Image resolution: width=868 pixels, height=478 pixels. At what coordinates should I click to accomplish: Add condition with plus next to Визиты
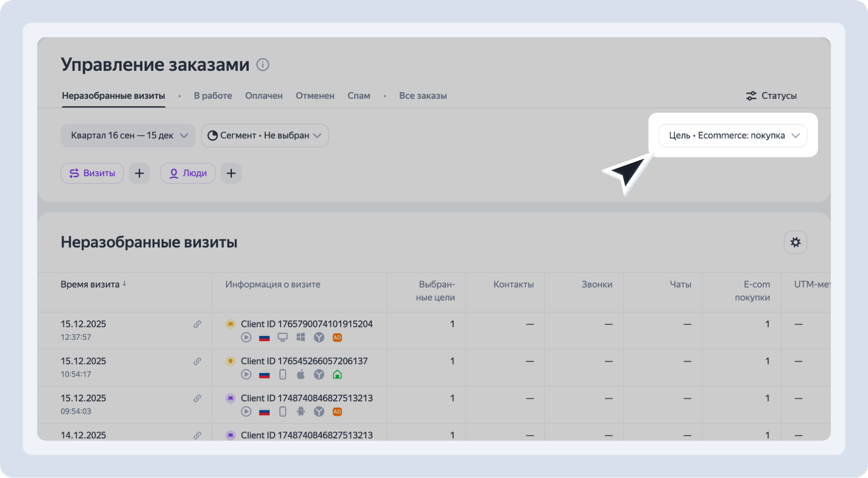pyautogui.click(x=139, y=173)
